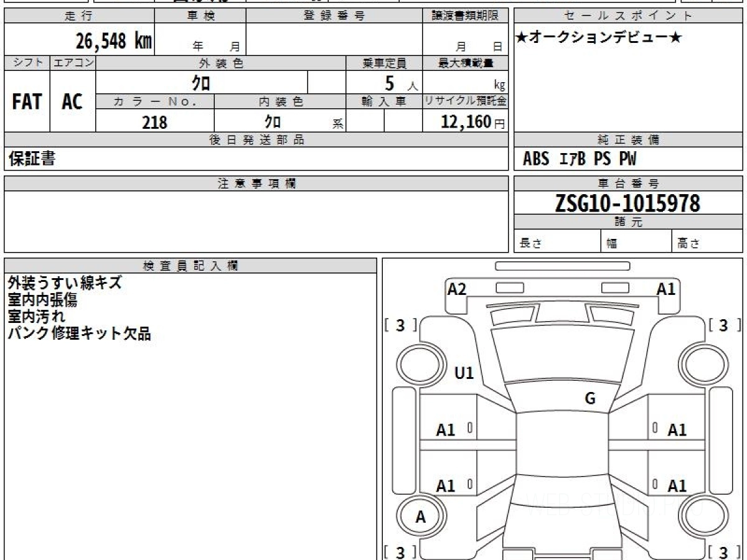Click the 輸入車 header
747x560 pixels.
point(384,102)
